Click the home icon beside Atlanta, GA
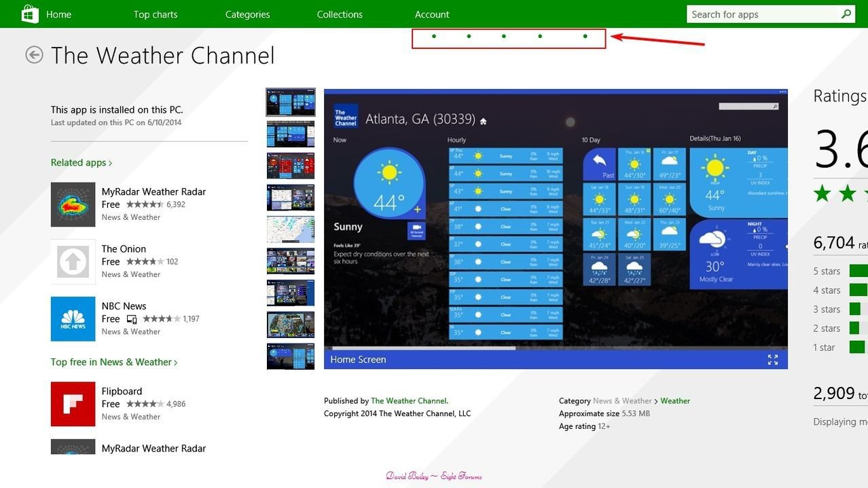The image size is (868, 488). [x=484, y=121]
